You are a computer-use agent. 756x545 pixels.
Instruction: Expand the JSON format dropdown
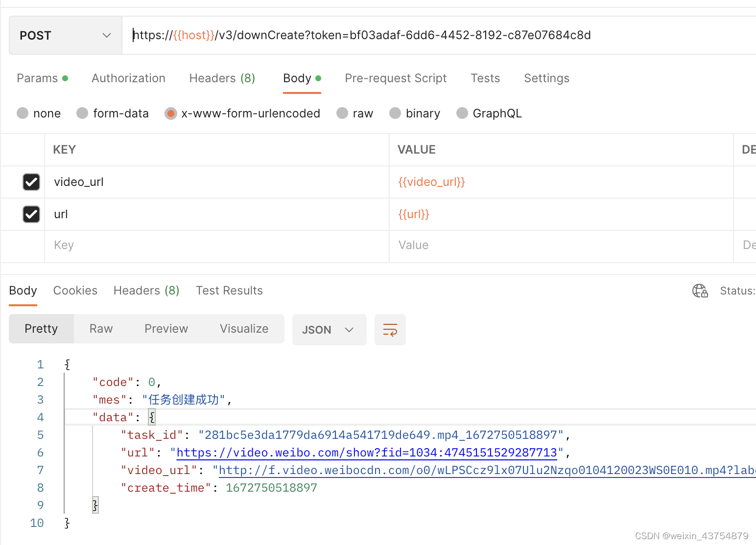tap(329, 330)
